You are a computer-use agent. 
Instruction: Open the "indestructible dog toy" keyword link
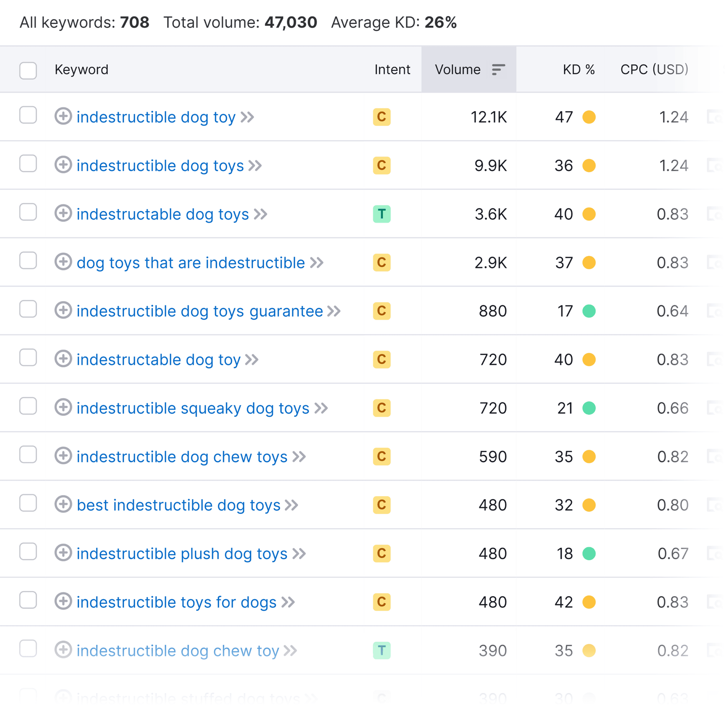tap(156, 117)
